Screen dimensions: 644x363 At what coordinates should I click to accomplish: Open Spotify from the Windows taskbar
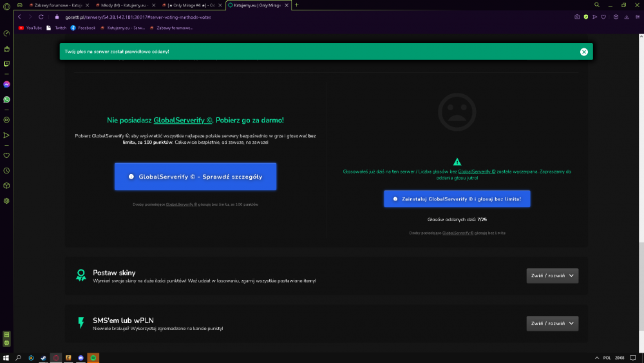click(93, 358)
